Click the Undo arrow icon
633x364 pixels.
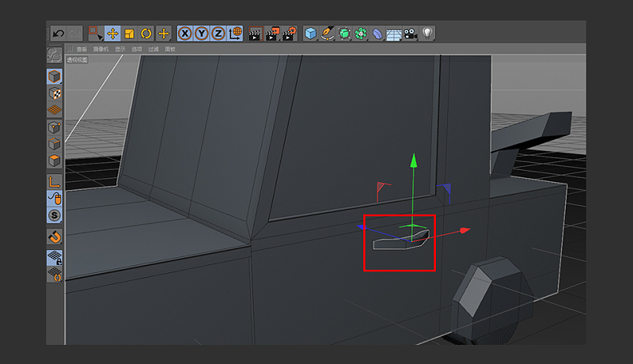[x=59, y=33]
